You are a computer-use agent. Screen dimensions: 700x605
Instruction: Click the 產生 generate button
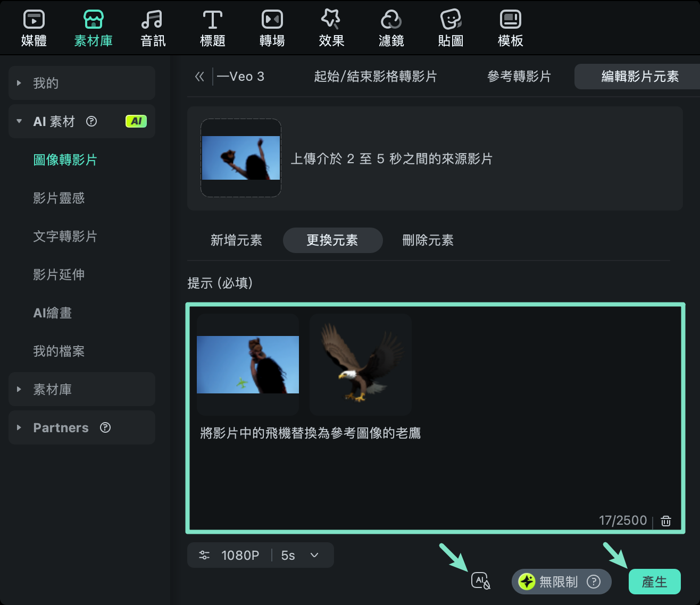[x=655, y=582]
